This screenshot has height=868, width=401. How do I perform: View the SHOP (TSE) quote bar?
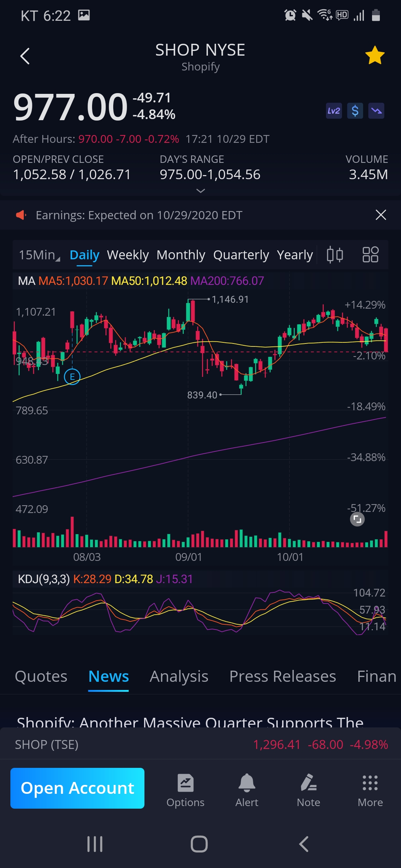[200, 744]
